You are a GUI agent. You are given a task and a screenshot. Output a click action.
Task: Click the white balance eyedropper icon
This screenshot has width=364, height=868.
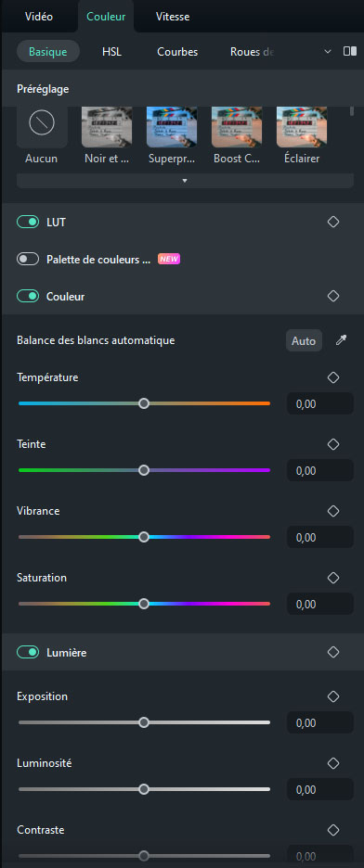click(342, 340)
